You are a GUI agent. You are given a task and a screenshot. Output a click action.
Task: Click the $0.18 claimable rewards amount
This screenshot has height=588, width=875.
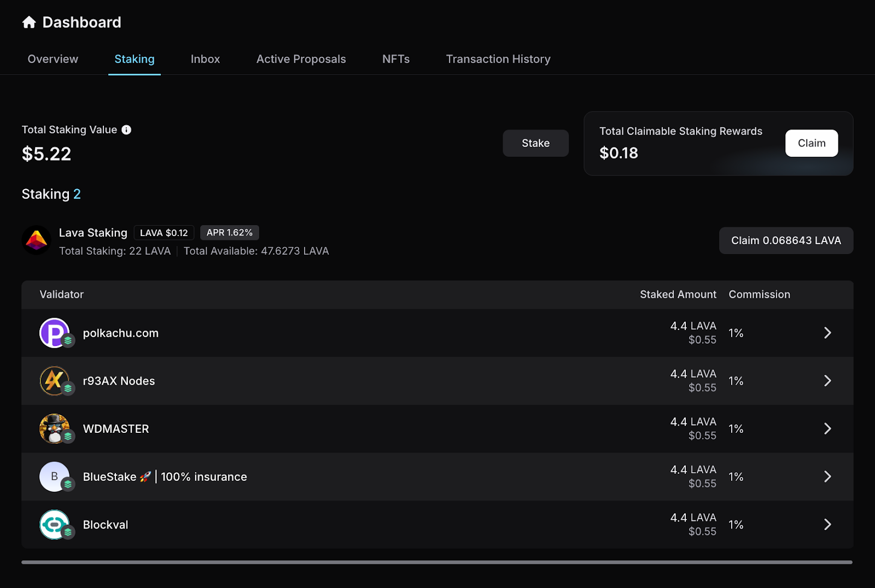tap(619, 153)
